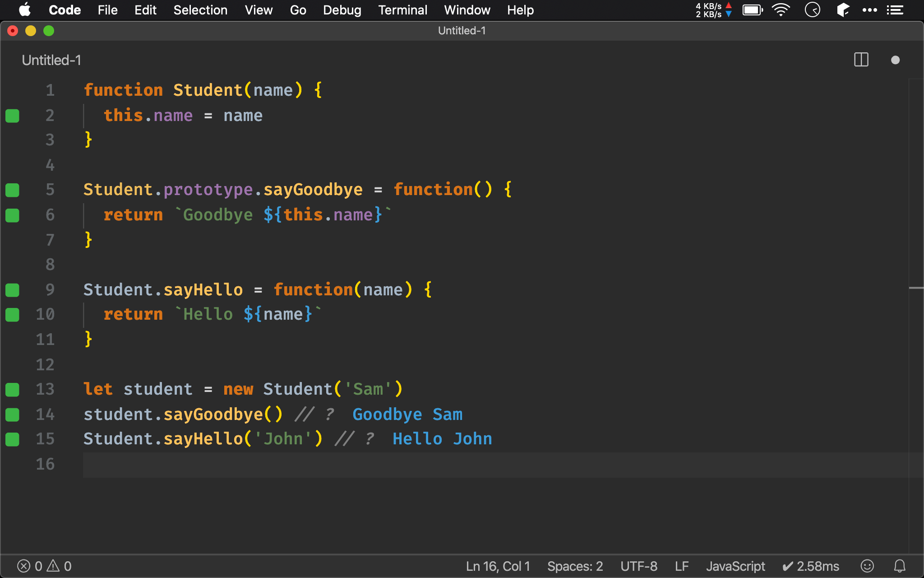Click green gutter square on line 9
This screenshot has height=578, width=924.
pyautogui.click(x=12, y=290)
